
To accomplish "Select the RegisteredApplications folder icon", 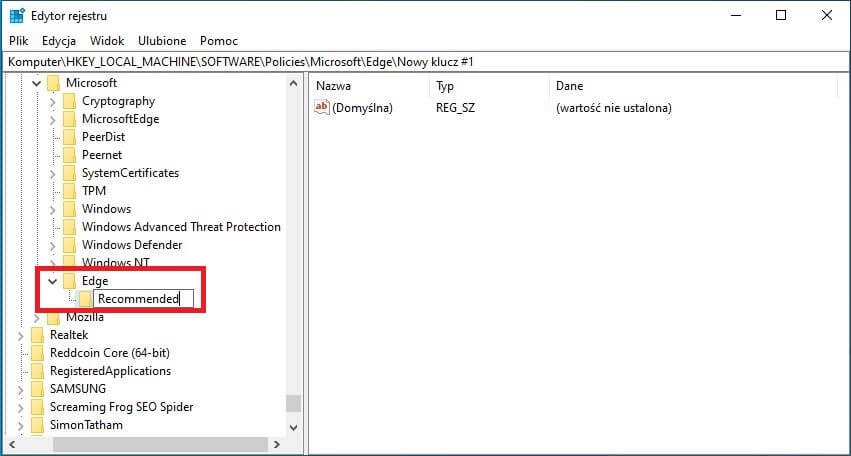I will [x=37, y=371].
